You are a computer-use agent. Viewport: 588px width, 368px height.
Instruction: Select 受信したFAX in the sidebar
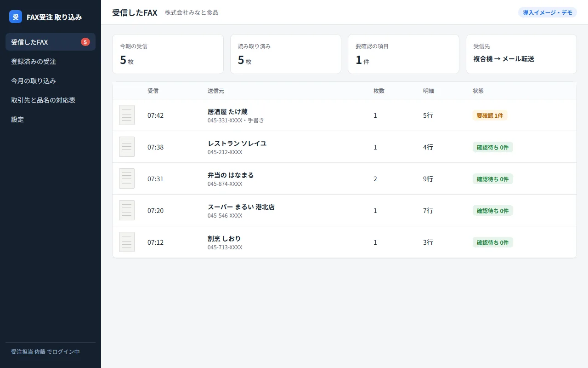(x=51, y=42)
